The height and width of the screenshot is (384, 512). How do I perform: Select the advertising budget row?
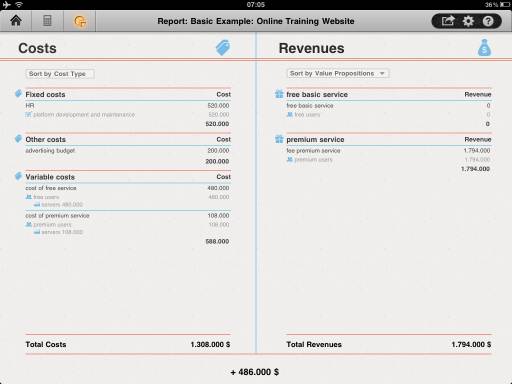tap(128, 151)
